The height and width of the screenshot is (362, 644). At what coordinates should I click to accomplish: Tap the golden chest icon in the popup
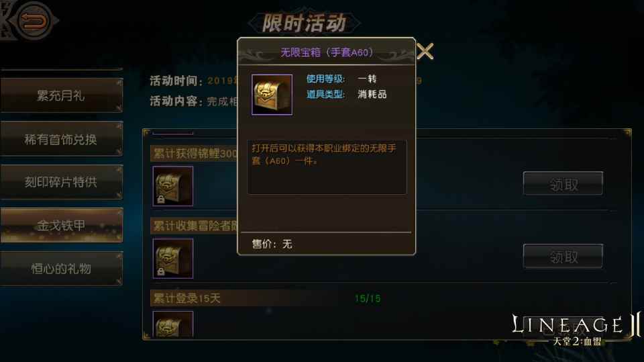[x=272, y=95]
